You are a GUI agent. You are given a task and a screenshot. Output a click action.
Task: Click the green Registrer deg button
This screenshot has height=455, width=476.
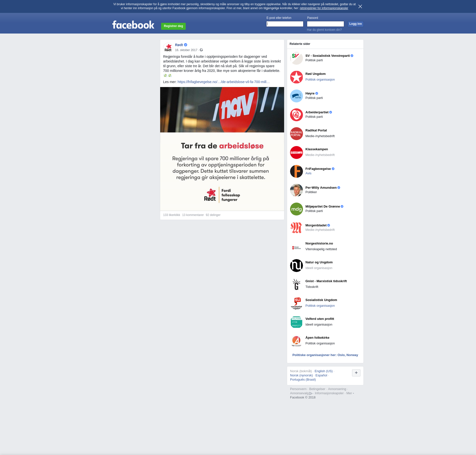[173, 26]
